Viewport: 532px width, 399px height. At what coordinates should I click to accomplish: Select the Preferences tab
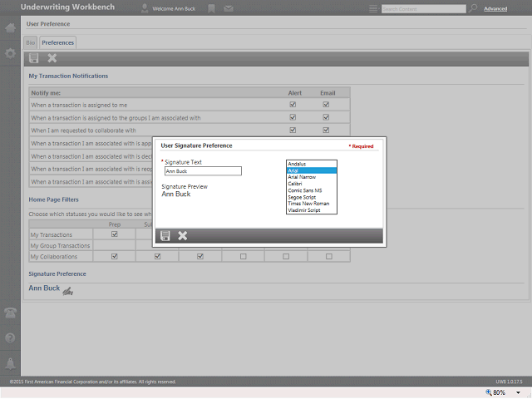click(57, 42)
